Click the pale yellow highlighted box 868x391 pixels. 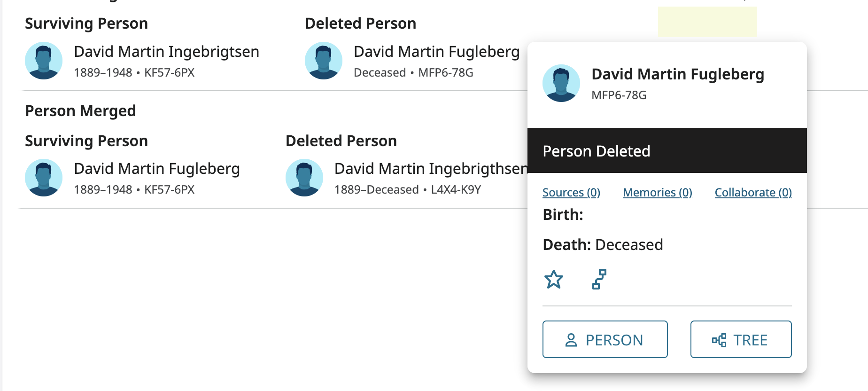[x=707, y=22]
